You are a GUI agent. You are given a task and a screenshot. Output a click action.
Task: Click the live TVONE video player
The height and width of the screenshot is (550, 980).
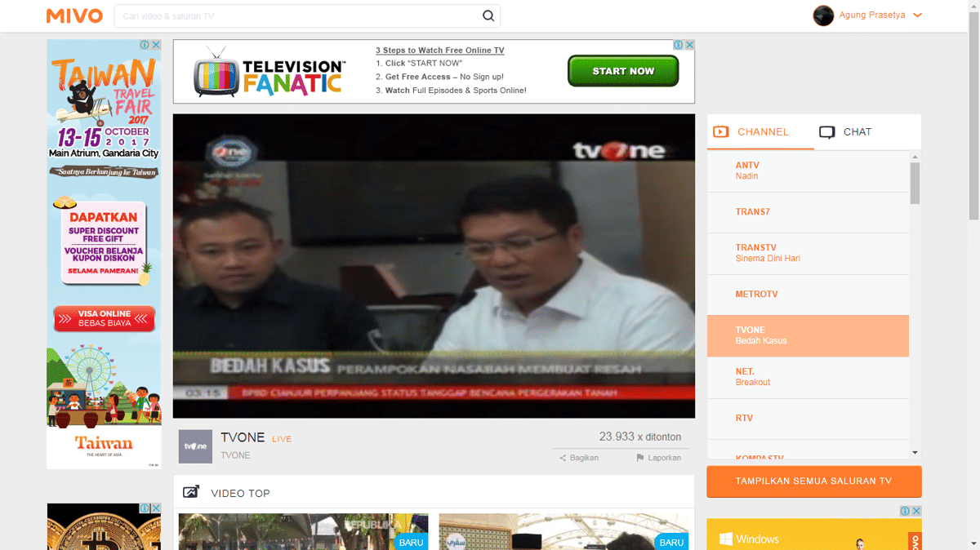[x=434, y=266]
